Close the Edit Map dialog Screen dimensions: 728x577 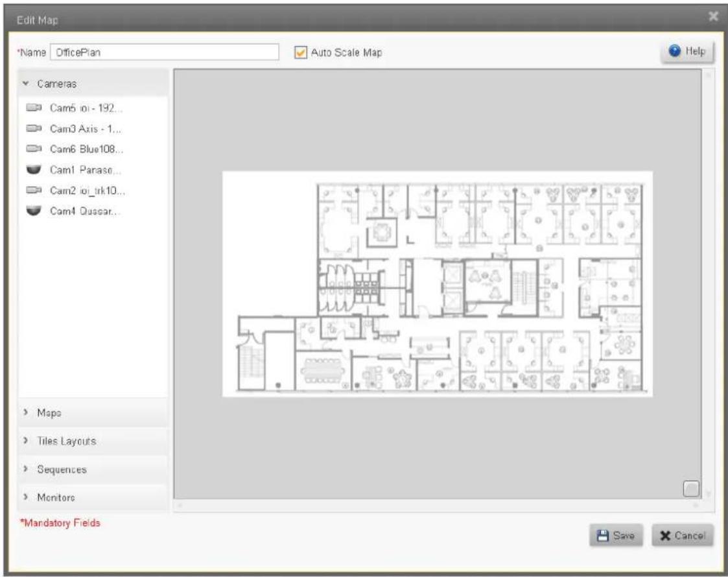(x=713, y=17)
